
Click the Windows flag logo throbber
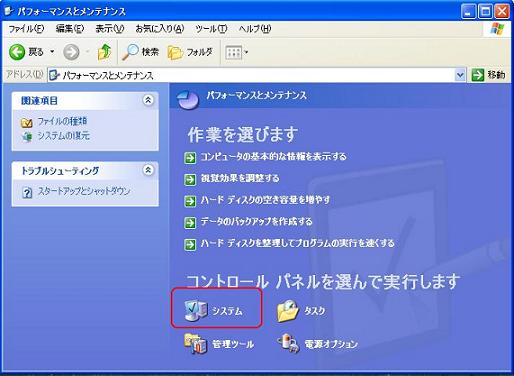click(497, 29)
